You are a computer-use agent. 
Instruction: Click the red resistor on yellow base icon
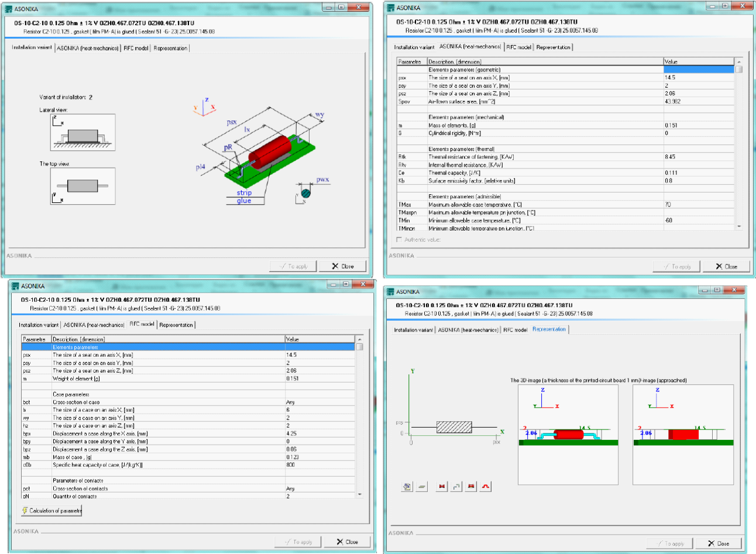point(471,486)
